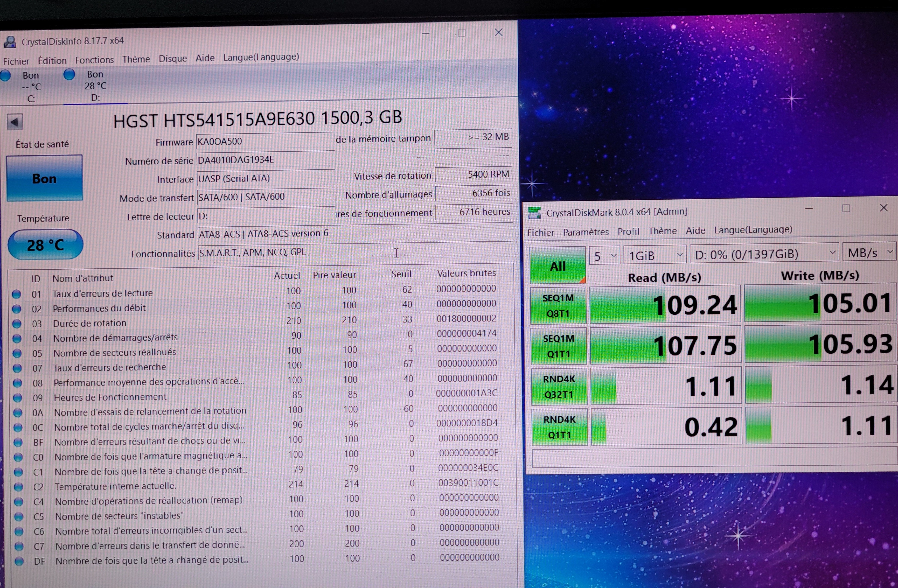Click the CrystalDiskInfo app icon in title bar
The image size is (898, 588).
point(10,42)
